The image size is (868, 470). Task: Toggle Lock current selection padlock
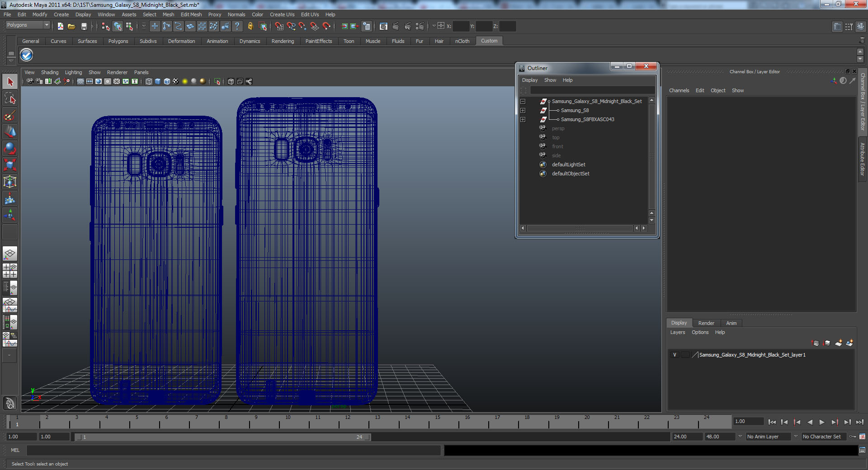coord(250,26)
